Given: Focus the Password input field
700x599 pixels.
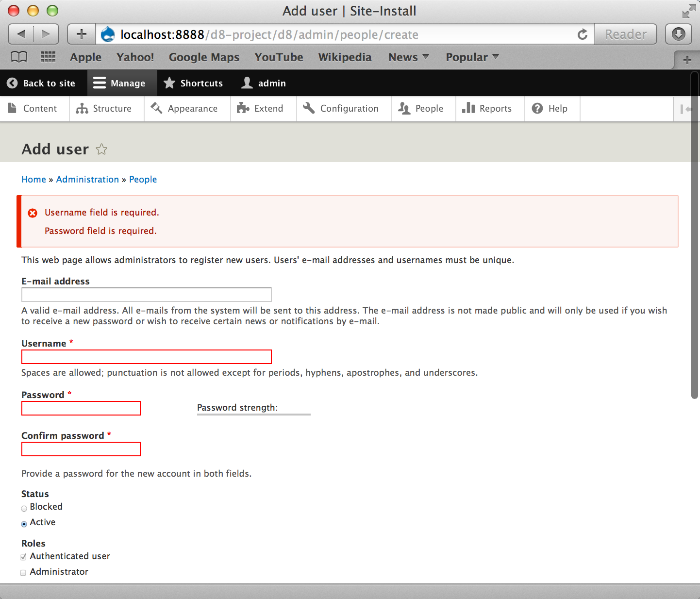Looking at the screenshot, I should 81,408.
